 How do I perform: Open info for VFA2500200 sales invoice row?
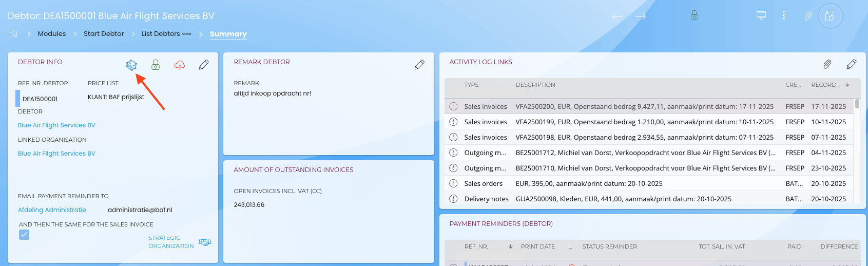coord(453,106)
